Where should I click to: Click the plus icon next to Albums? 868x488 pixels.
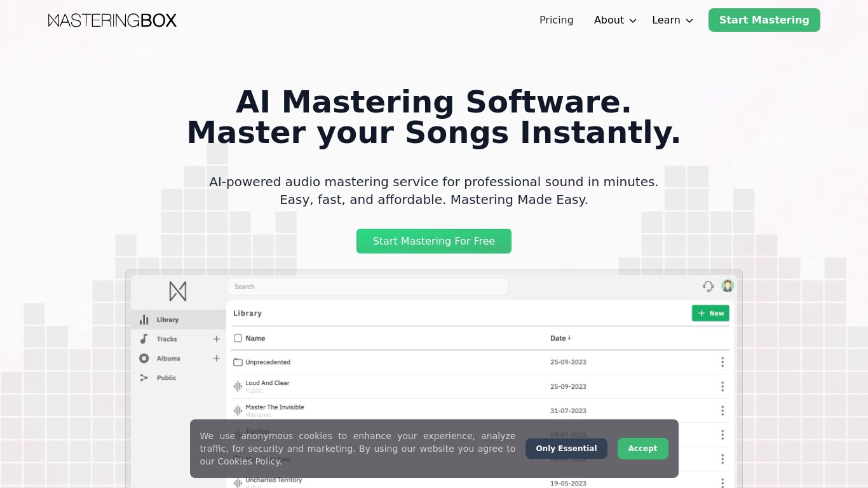216,358
